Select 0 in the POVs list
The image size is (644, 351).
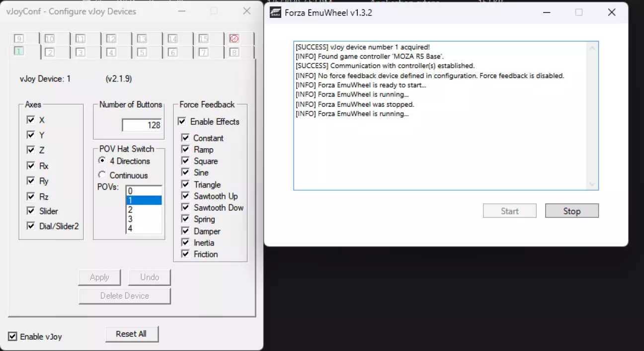tap(144, 191)
